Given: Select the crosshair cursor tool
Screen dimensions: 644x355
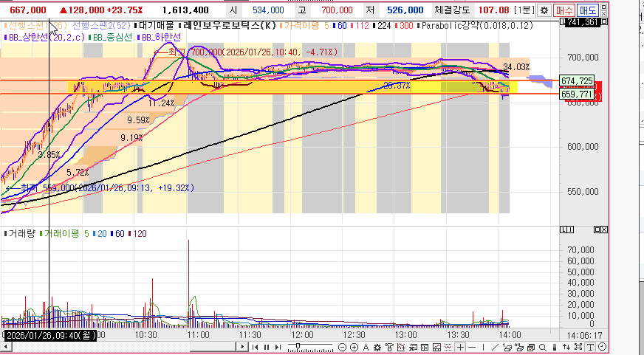Looking at the screenshot, I should tap(459, 348).
